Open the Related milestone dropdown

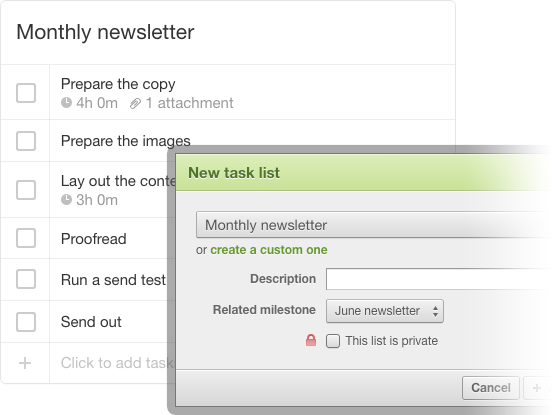click(385, 311)
